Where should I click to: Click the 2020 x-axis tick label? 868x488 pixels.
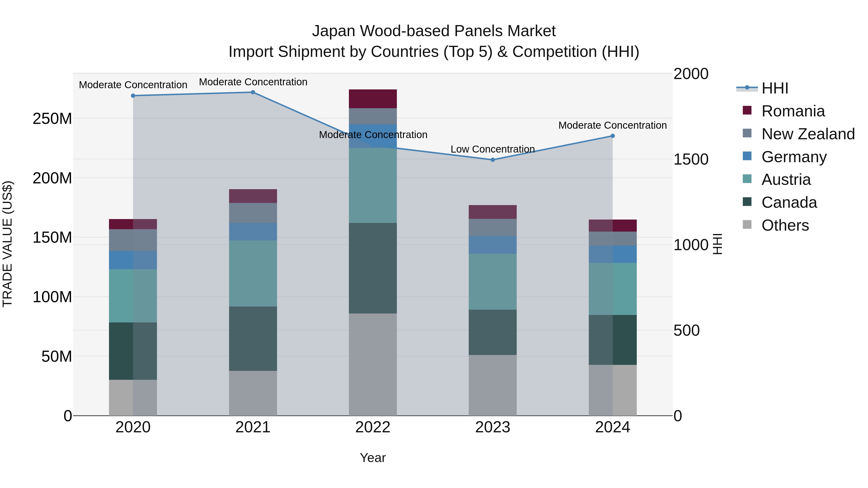133,427
